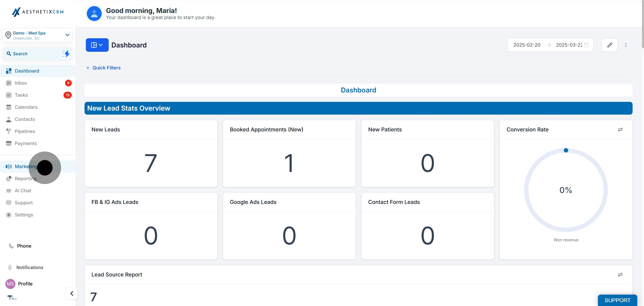Viewport: 644px width, 306px height.
Task: Click the pencil edit dashboard icon
Action: point(610,45)
